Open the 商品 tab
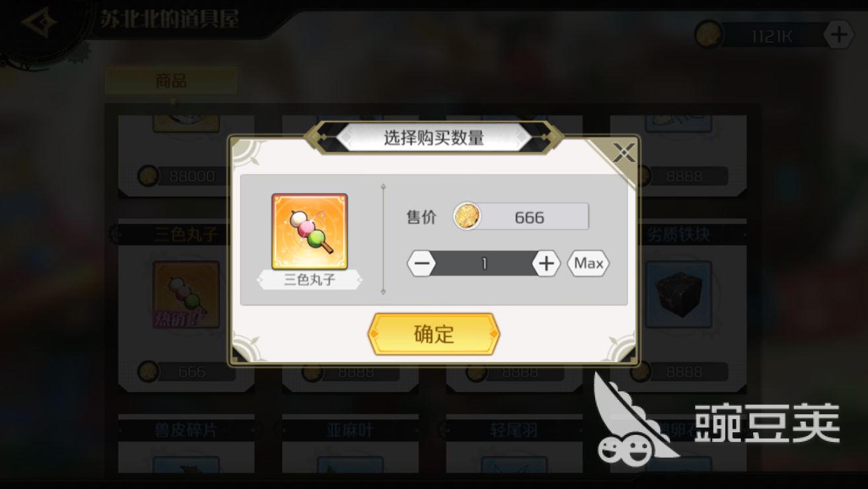Screen dimensions: 868x489 [171, 81]
